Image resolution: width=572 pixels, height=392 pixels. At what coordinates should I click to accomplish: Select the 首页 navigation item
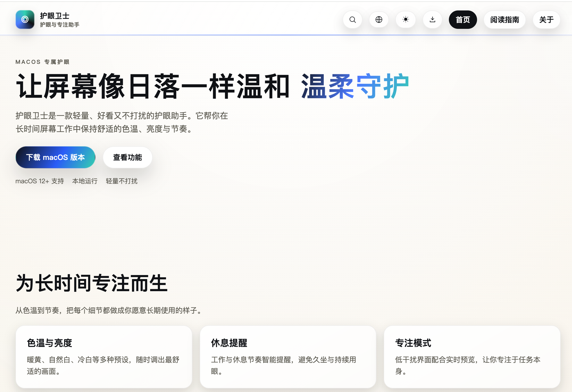[463, 20]
